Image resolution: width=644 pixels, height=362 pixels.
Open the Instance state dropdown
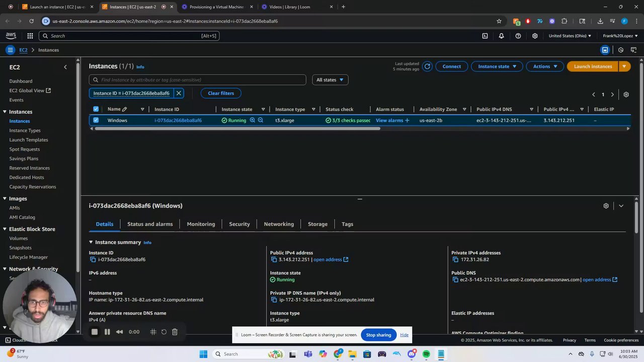pos(497,66)
